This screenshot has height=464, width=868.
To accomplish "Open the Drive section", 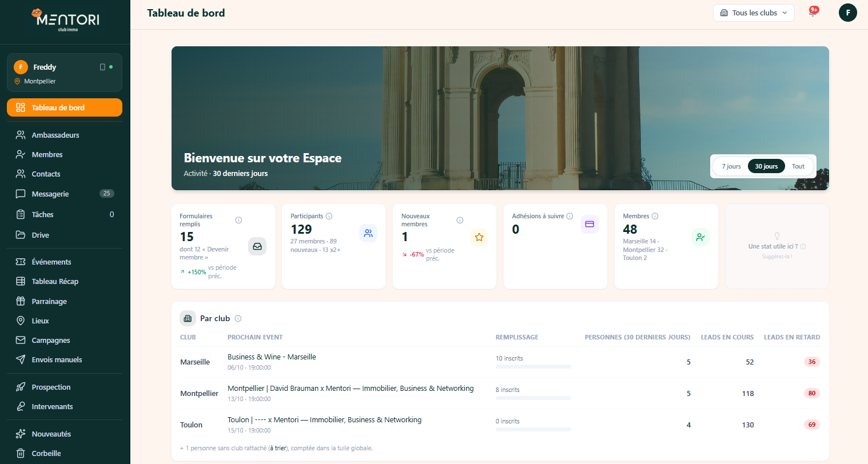I will tap(65, 235).
